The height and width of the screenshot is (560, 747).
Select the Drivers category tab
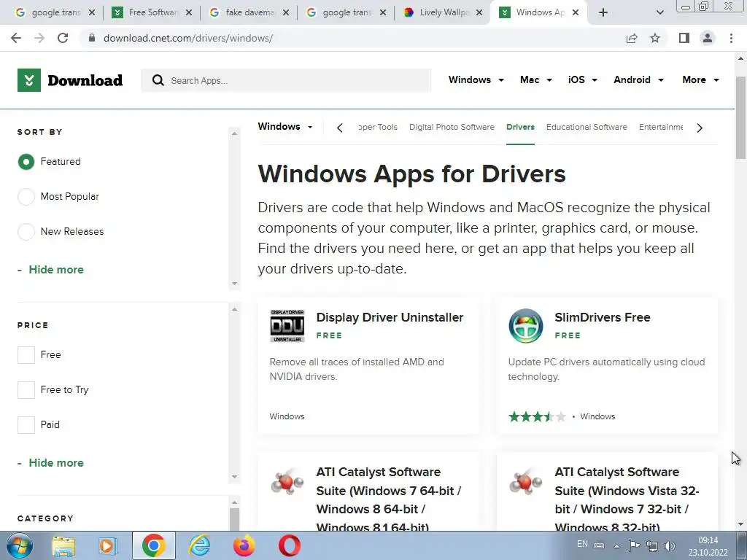point(520,127)
